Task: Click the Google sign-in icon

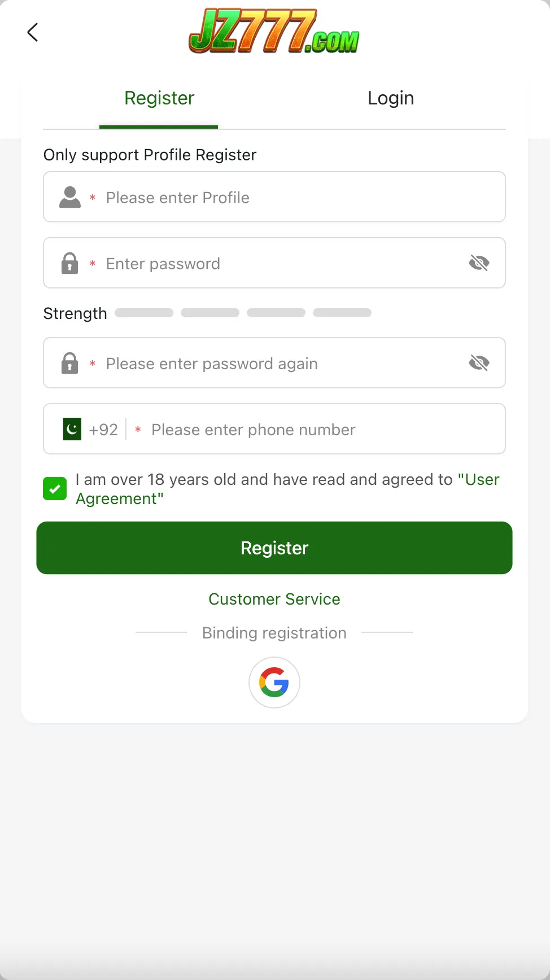Action: click(x=274, y=683)
